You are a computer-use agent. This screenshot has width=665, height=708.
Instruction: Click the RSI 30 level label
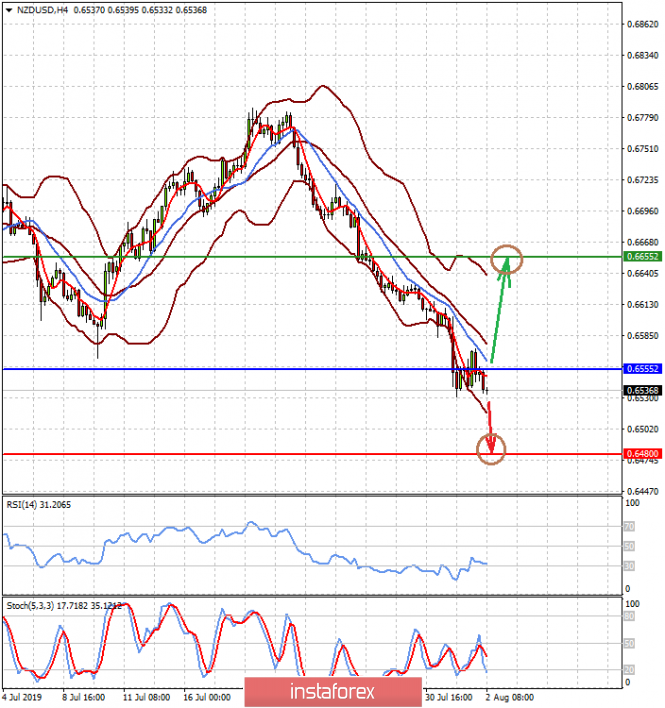(x=629, y=566)
